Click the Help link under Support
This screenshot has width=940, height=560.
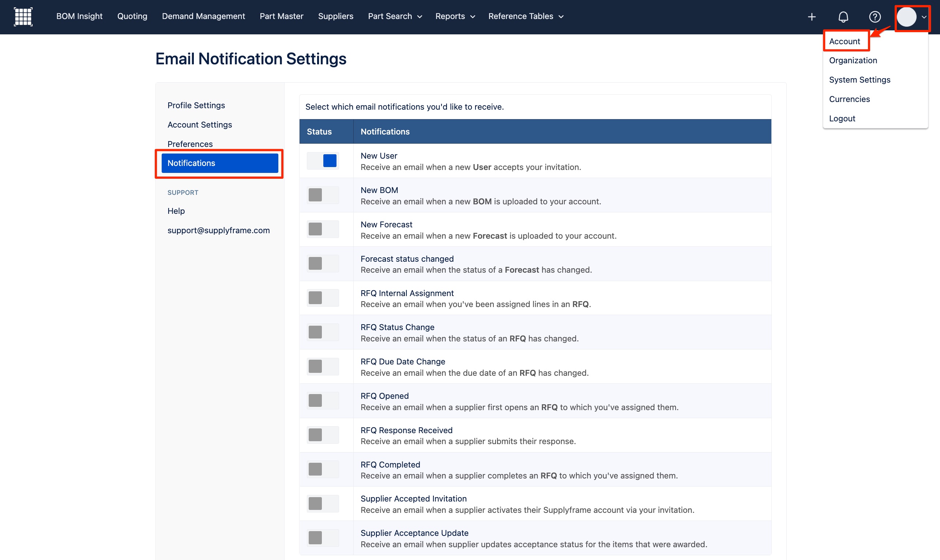click(176, 211)
